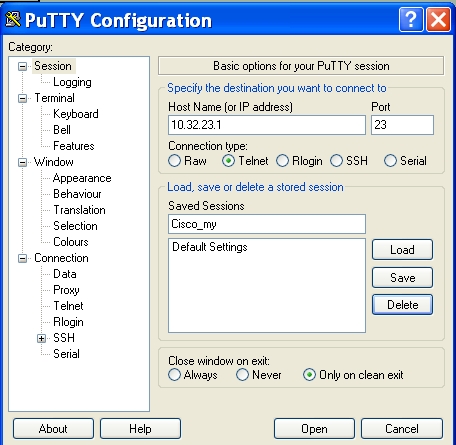Open the Rlogin settings in category tree
456x445 pixels.
point(68,322)
